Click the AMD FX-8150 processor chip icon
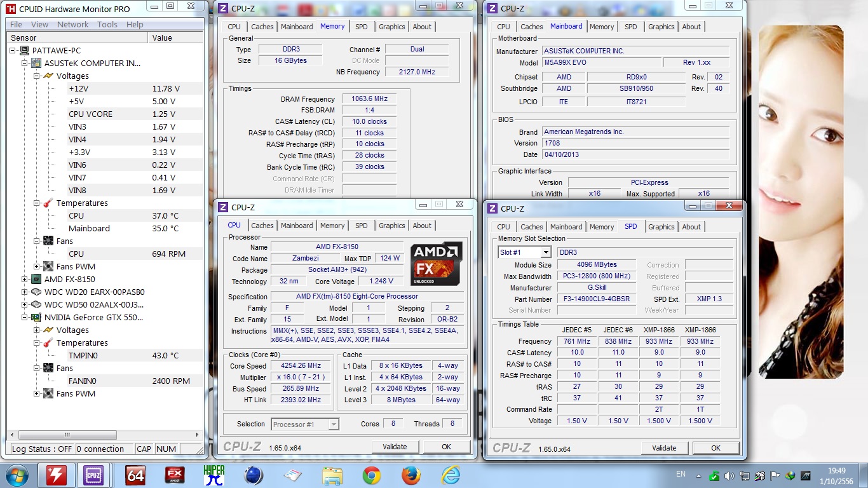Screen dimensions: 868x488 point(37,279)
